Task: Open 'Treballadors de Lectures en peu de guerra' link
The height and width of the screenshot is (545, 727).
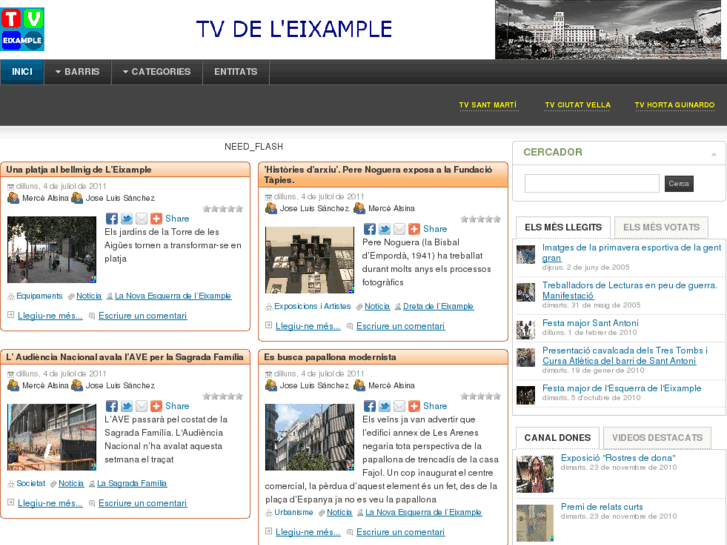Action: (630, 290)
